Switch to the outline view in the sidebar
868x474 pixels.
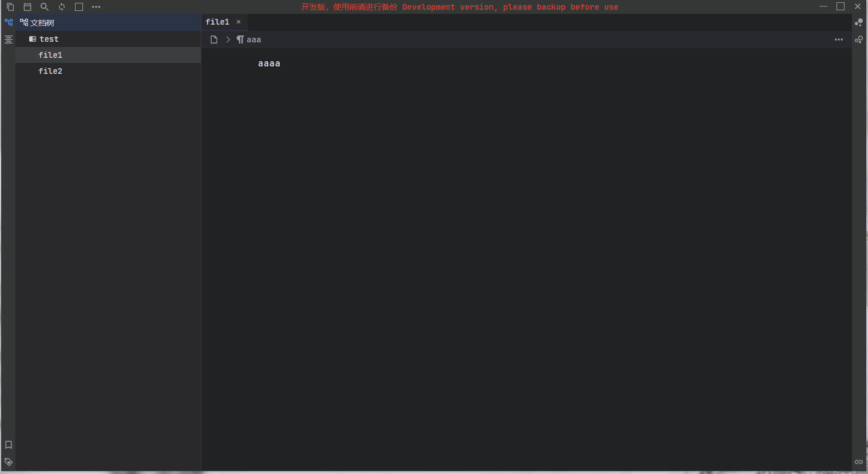pos(9,39)
